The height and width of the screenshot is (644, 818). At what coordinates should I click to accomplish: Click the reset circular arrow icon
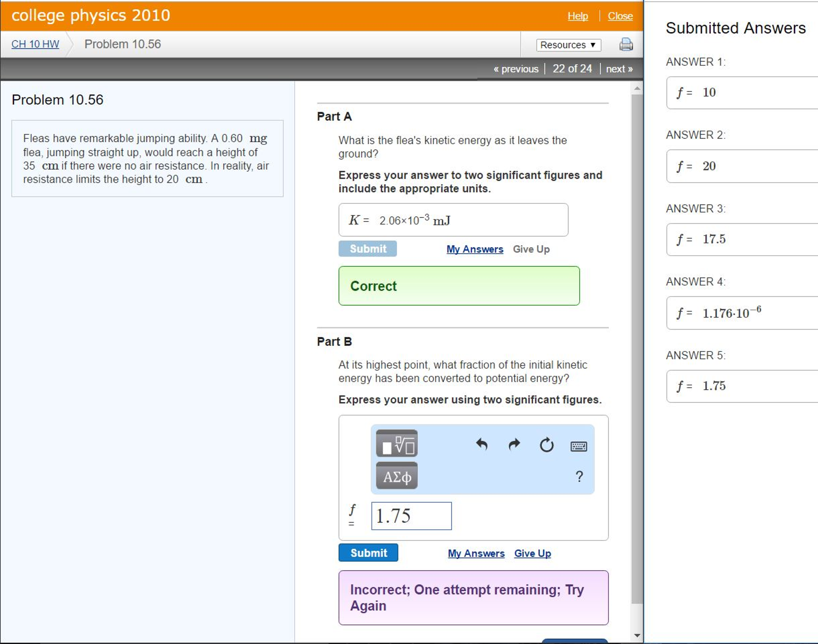[546, 445]
